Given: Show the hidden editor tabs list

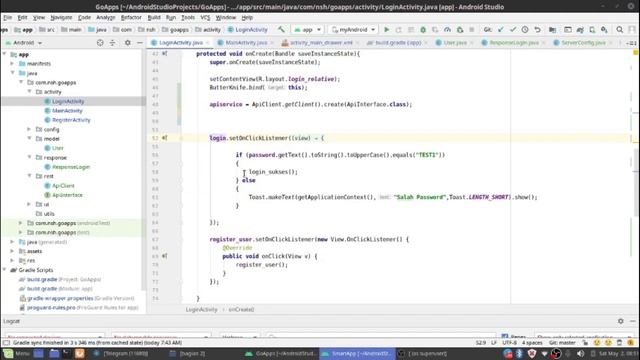Looking at the screenshot, I should pos(631,42).
